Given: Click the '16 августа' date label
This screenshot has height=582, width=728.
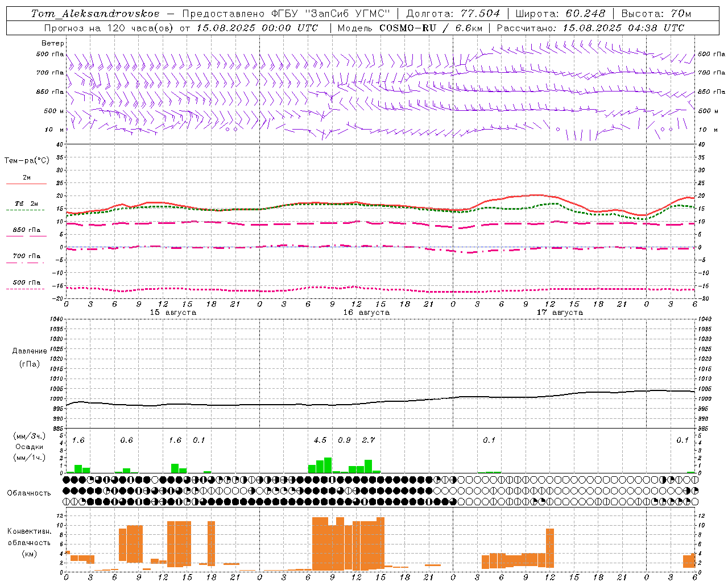Looking at the screenshot, I should (x=366, y=313).
